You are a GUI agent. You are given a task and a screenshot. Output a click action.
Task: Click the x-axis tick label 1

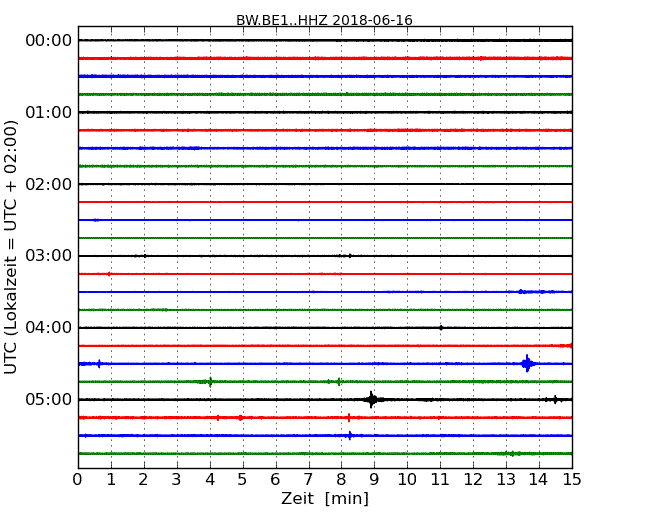point(111,480)
